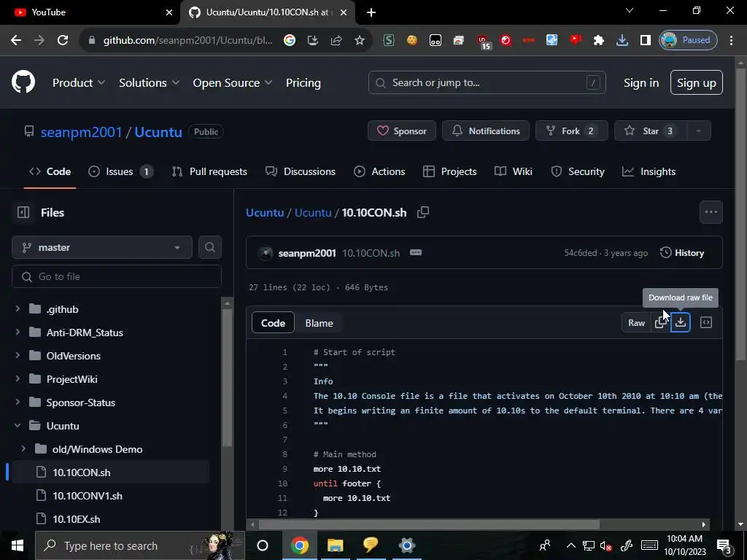Screen dimensions: 747x560
Task: Click the Go to file input
Action: [x=117, y=276]
